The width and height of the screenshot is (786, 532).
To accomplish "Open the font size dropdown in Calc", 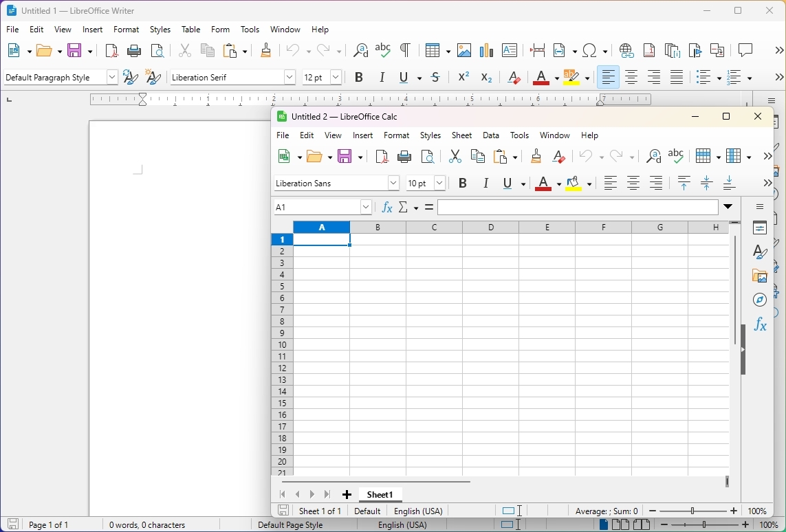I will click(x=439, y=184).
